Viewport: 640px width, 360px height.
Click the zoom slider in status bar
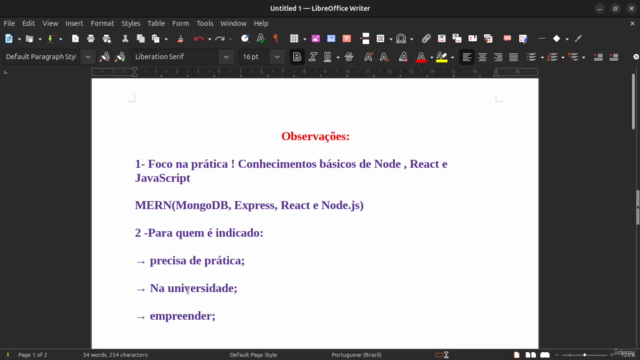(x=584, y=355)
